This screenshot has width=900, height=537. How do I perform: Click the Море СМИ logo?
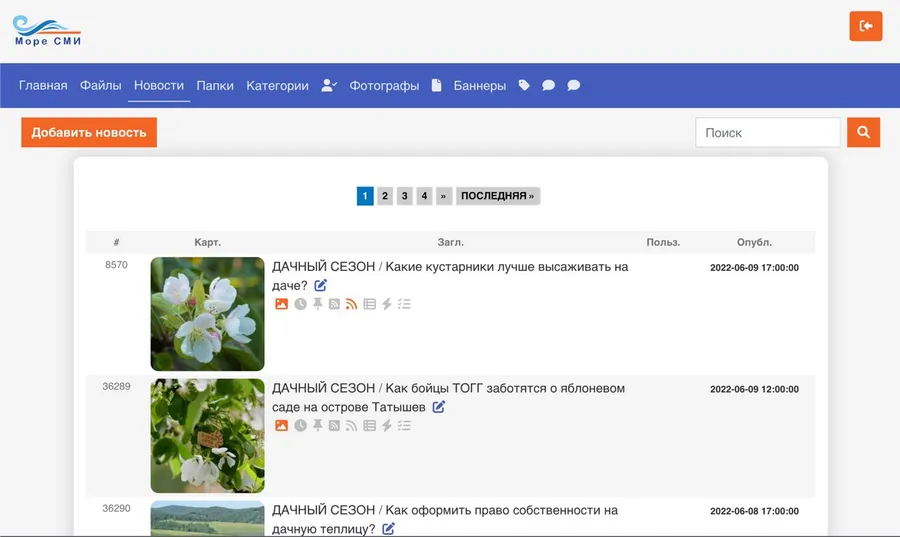[47, 30]
